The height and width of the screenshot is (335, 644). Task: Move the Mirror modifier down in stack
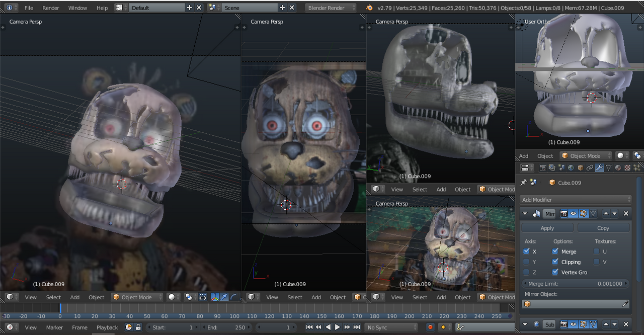[x=614, y=214]
